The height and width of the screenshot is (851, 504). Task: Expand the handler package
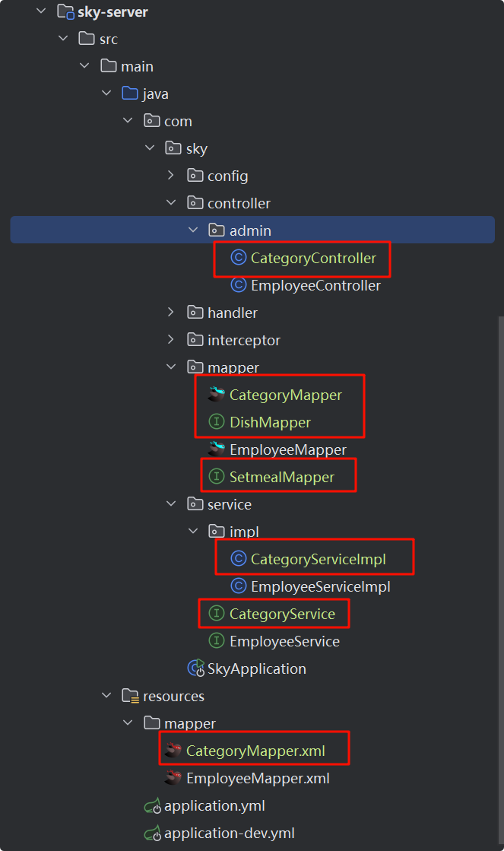point(172,313)
